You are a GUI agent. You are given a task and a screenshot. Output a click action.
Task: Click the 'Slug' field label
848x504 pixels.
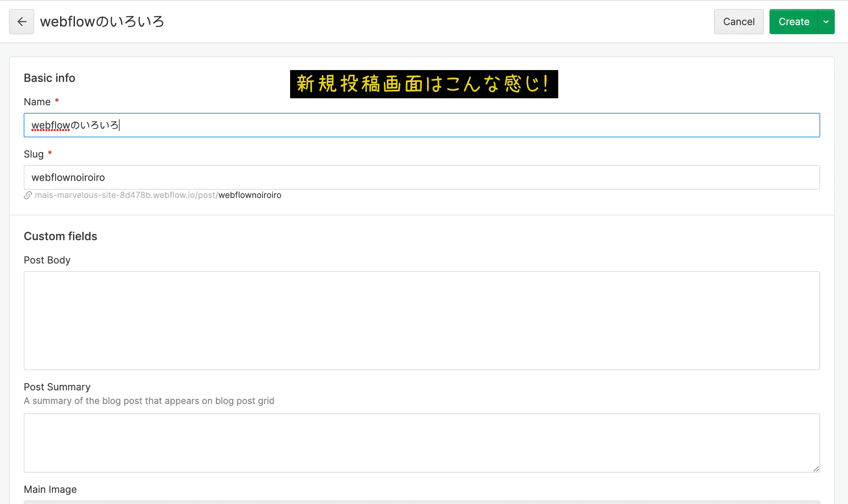pyautogui.click(x=34, y=154)
